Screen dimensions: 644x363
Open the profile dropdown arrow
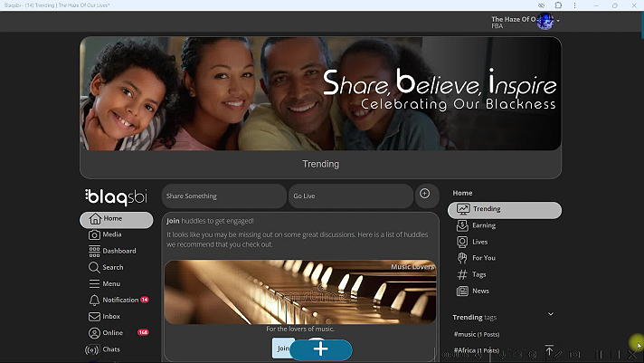coord(558,20)
